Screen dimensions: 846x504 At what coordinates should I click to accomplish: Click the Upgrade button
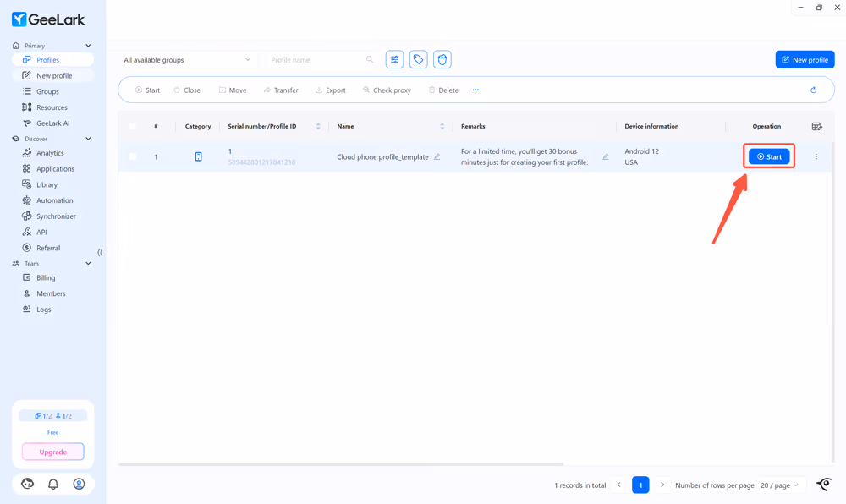[x=52, y=451]
